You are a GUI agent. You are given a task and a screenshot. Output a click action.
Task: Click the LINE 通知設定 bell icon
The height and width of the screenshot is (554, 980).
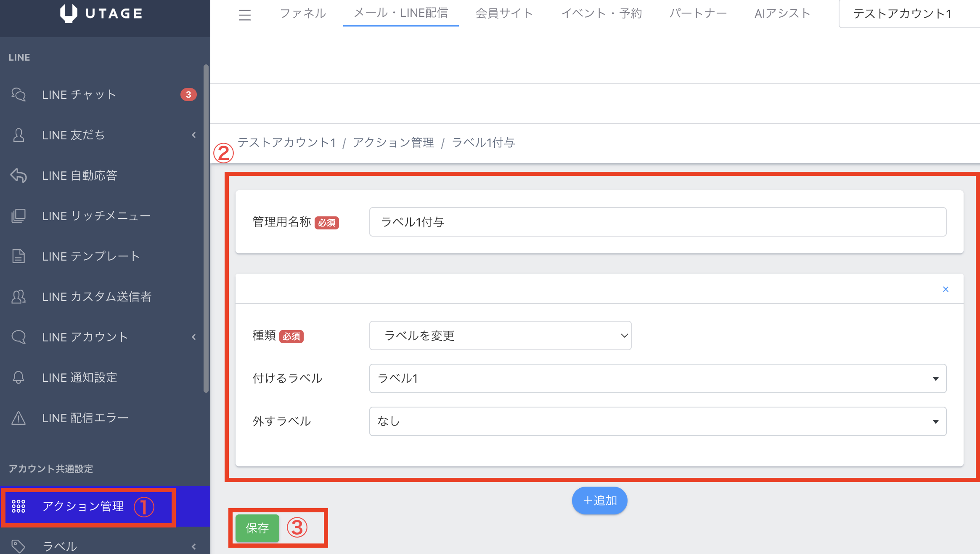19,378
